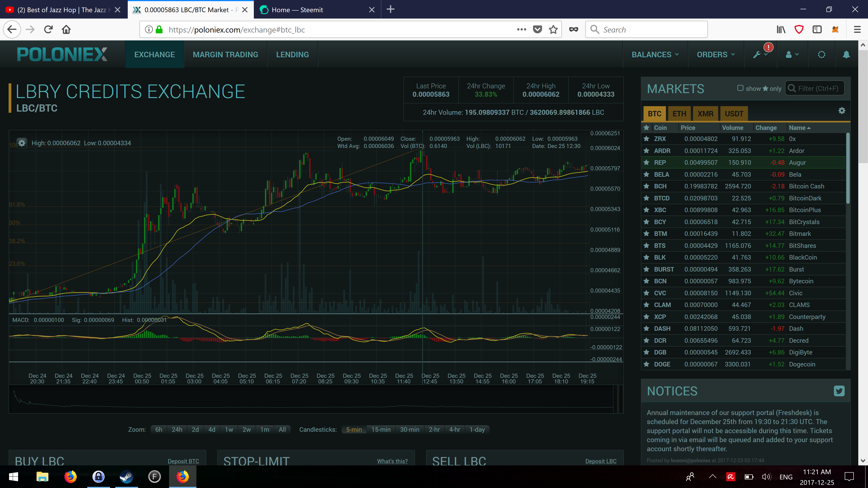Open the wrench tools menu icon
This screenshot has height=488, width=868.
point(757,55)
